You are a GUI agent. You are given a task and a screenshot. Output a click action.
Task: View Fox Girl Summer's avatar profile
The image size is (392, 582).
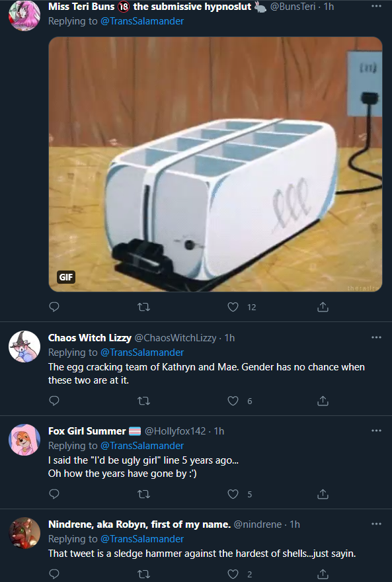[24, 440]
